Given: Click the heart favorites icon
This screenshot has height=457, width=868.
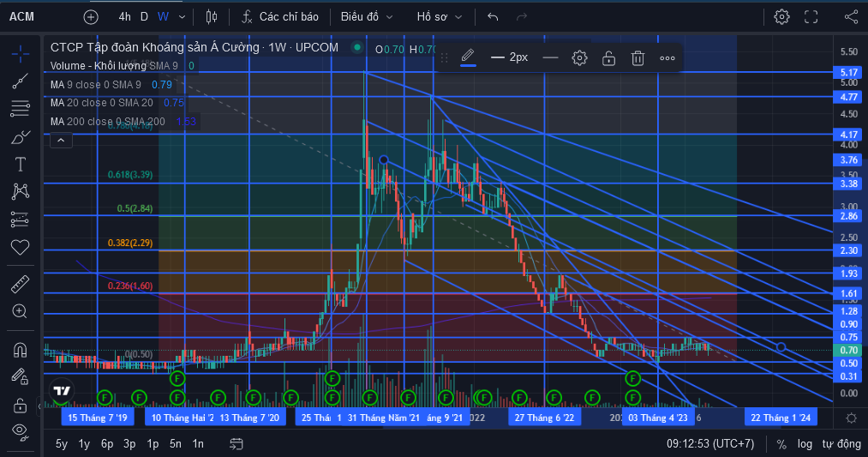Looking at the screenshot, I should click(x=20, y=247).
